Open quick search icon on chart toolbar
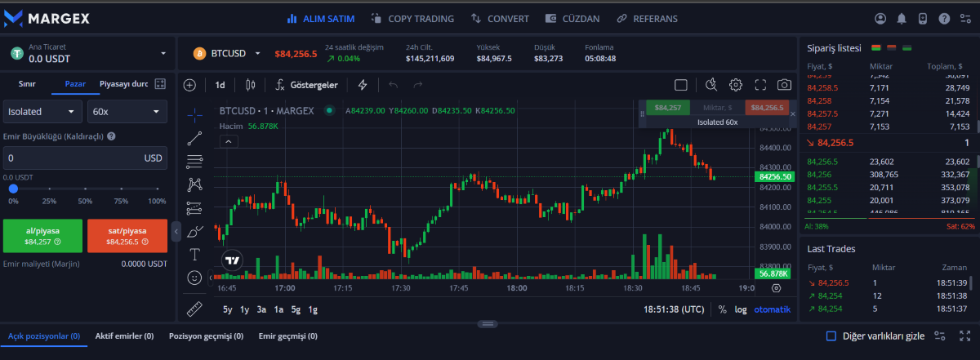Screen dimensions: 980x360 [710, 84]
